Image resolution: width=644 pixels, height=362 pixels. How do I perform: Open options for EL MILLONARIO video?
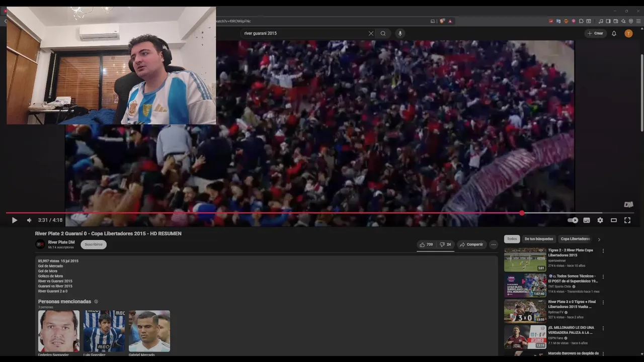click(x=603, y=328)
